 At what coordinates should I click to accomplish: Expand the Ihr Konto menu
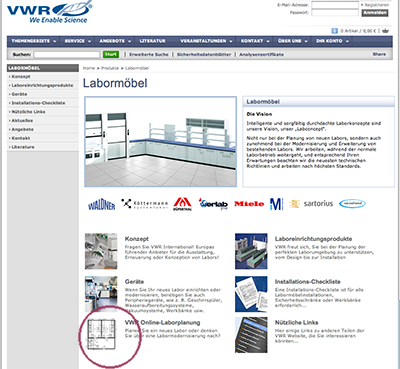coord(332,41)
